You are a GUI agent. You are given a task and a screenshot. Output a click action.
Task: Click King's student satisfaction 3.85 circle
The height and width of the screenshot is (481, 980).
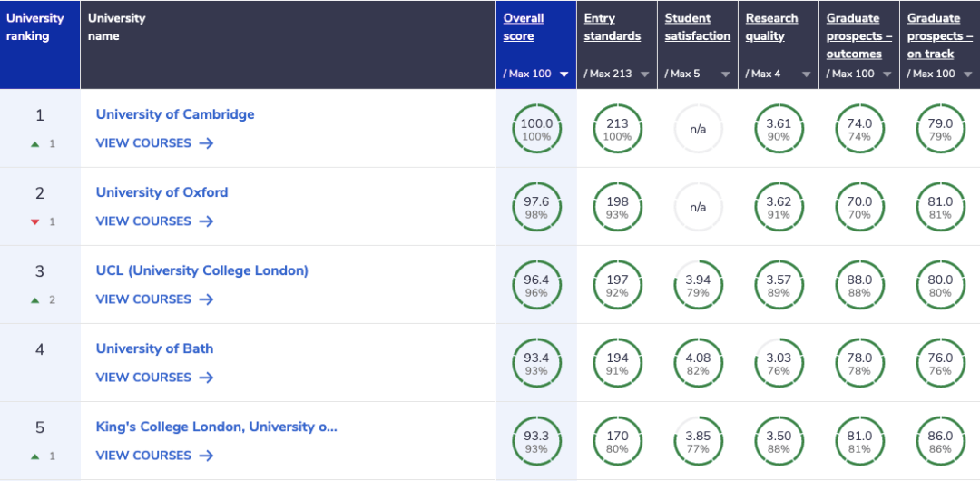coord(698,442)
